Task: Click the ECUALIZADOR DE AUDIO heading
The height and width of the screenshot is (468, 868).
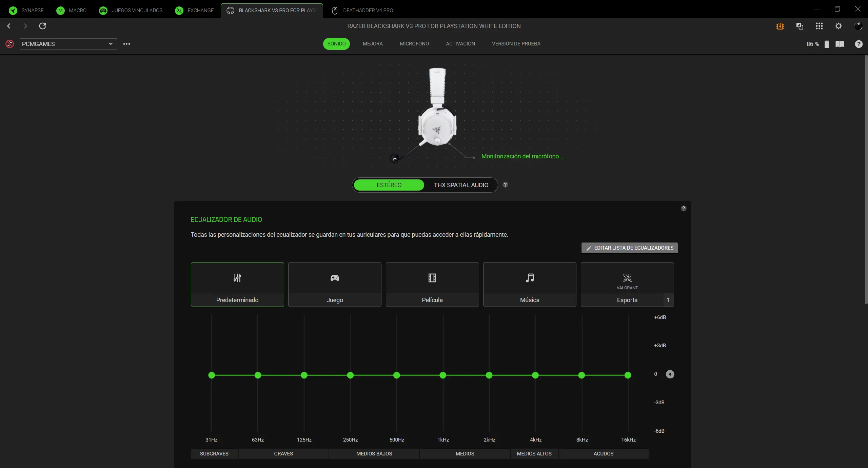Action: 226,220
